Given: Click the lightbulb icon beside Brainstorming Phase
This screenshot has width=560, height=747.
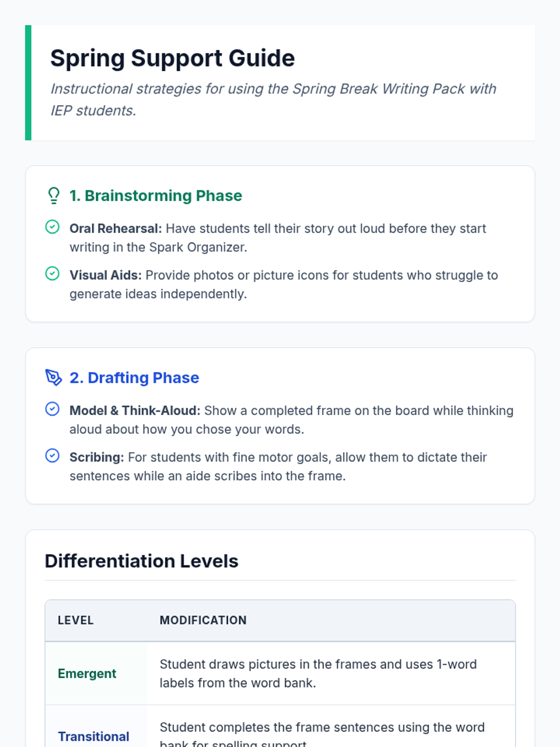Looking at the screenshot, I should tap(54, 196).
